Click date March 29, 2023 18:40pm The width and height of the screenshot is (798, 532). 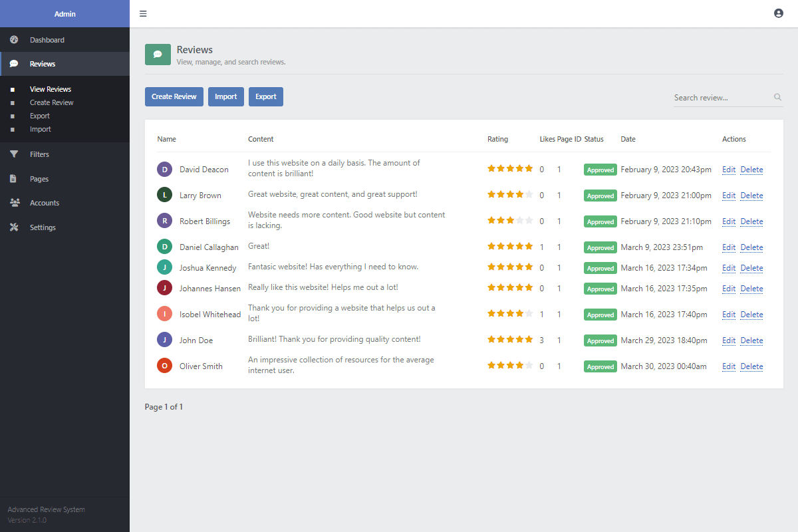coord(664,340)
